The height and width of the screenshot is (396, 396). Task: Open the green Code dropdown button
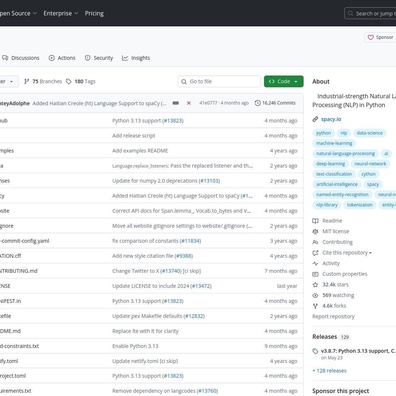[x=284, y=81]
